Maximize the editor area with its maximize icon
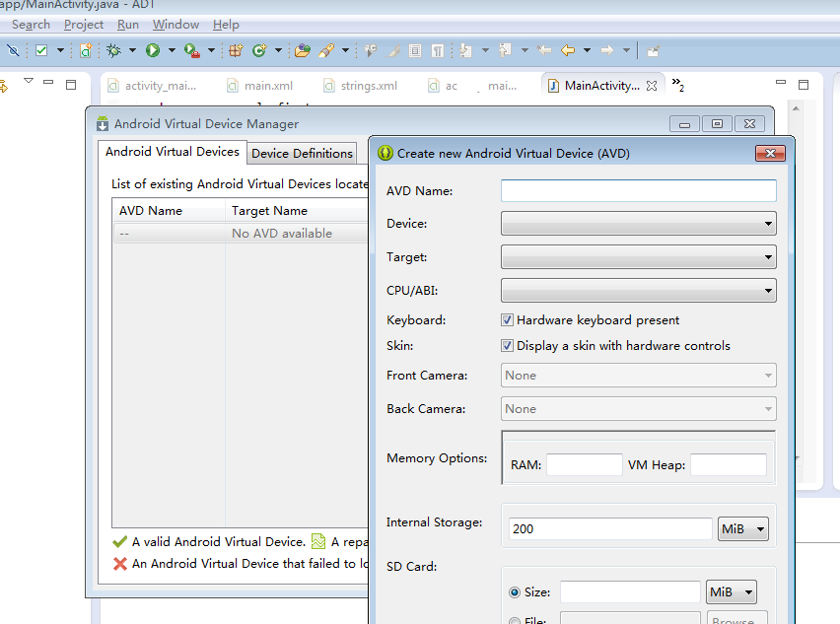This screenshot has height=624, width=840. (804, 85)
